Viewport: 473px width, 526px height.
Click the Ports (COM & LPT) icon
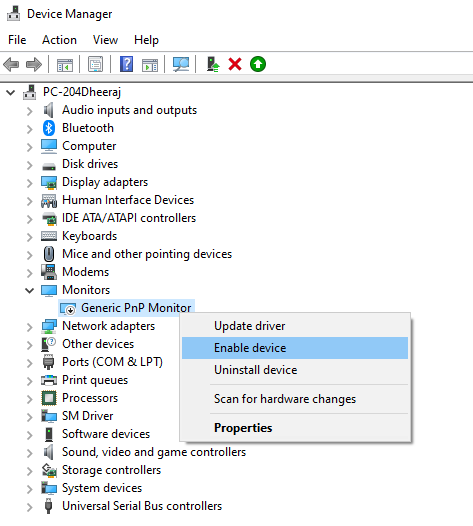point(49,362)
